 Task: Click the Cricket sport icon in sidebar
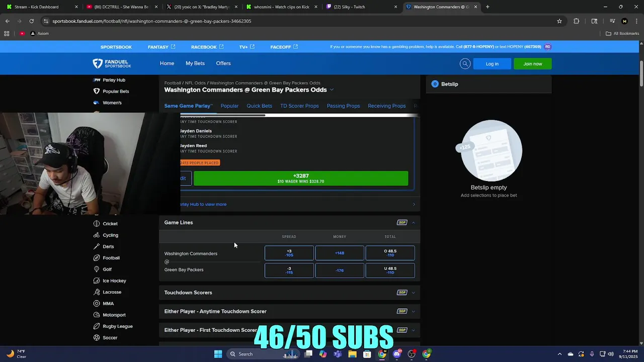click(x=97, y=224)
